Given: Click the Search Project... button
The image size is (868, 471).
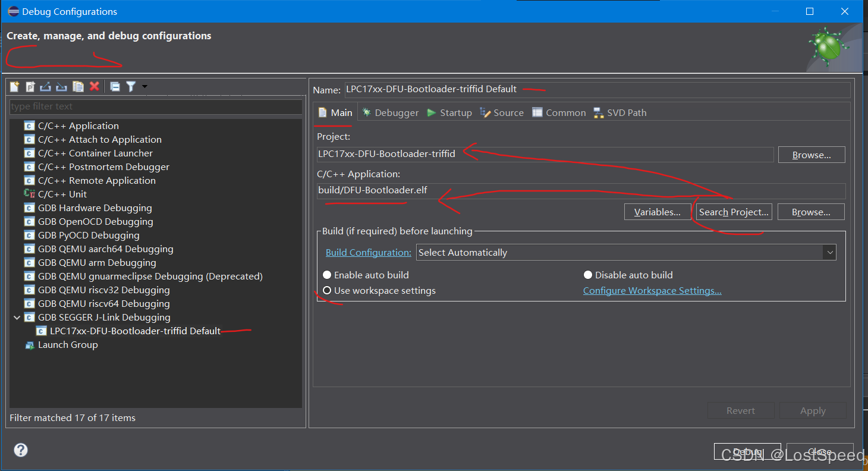Looking at the screenshot, I should [x=734, y=212].
